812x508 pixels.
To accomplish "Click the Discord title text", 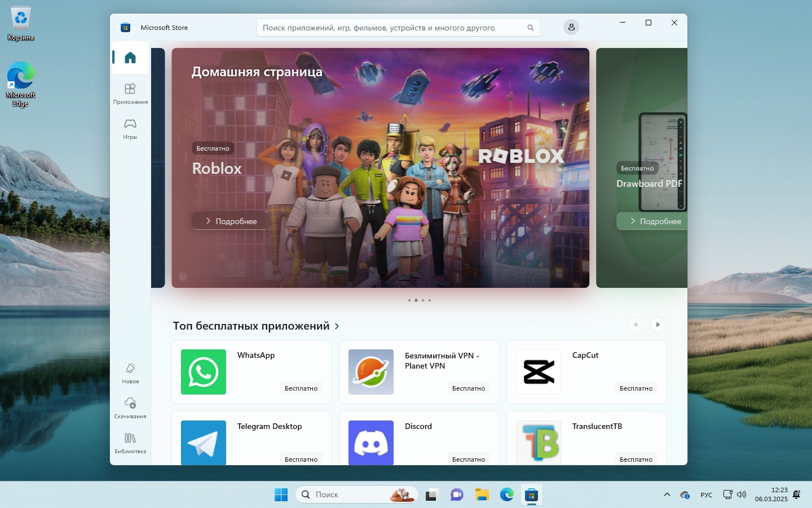I will click(418, 426).
